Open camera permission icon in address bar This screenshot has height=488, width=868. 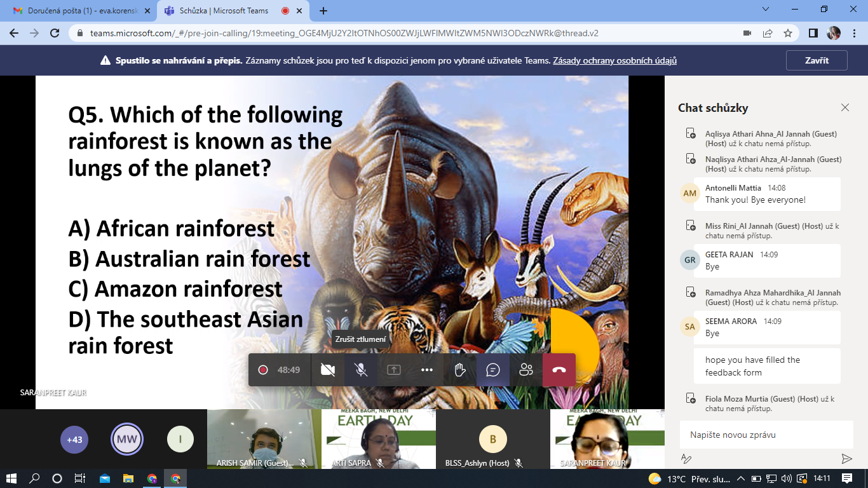tap(748, 33)
